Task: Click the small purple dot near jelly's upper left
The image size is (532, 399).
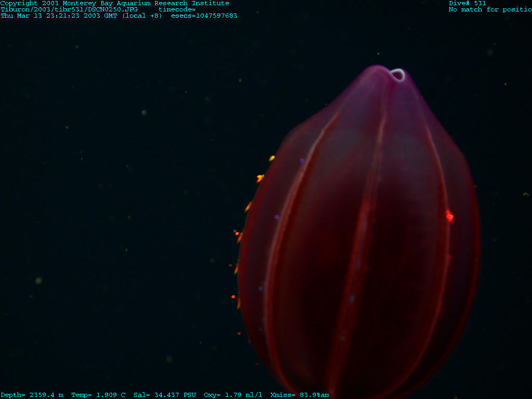Action: (x=302, y=161)
